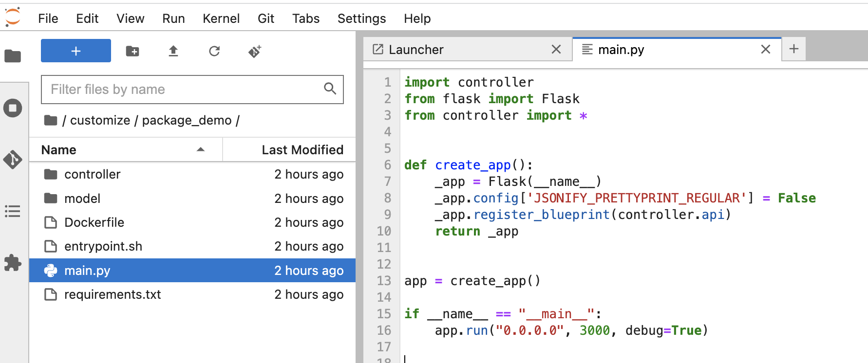Open the controller folder
868x363 pixels.
(x=92, y=174)
